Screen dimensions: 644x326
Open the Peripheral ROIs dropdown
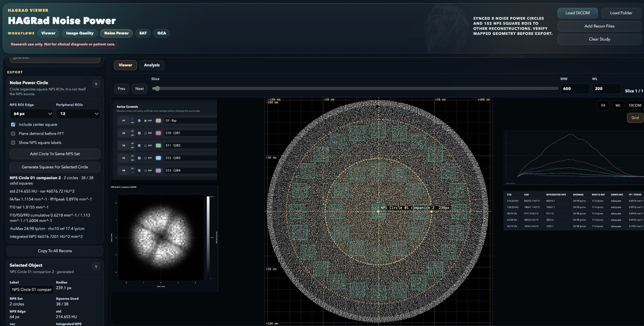click(78, 114)
